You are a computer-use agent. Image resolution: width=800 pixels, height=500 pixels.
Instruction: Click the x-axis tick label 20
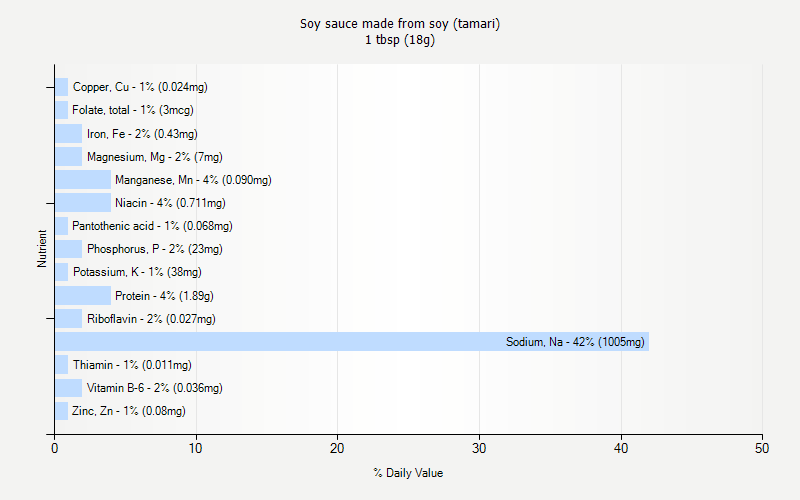(x=337, y=448)
